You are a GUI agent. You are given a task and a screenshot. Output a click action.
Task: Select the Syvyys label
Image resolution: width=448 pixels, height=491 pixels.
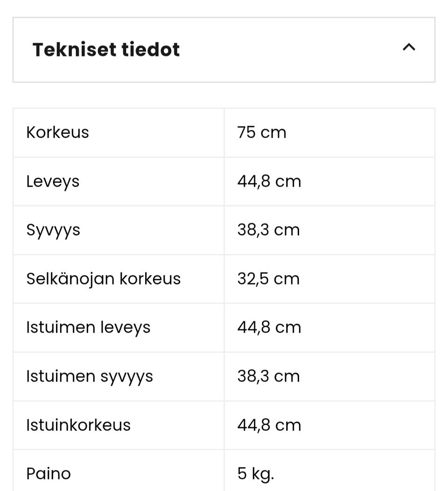click(53, 230)
